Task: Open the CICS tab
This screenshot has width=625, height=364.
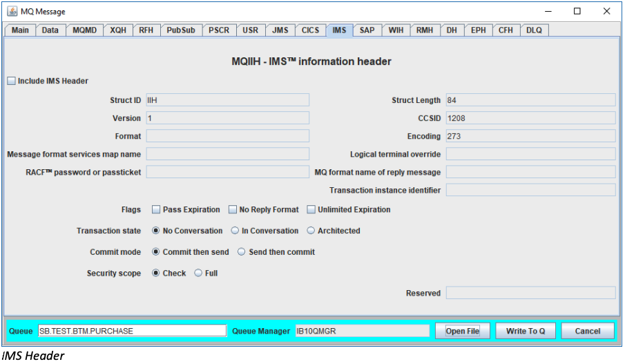Action: [x=310, y=30]
